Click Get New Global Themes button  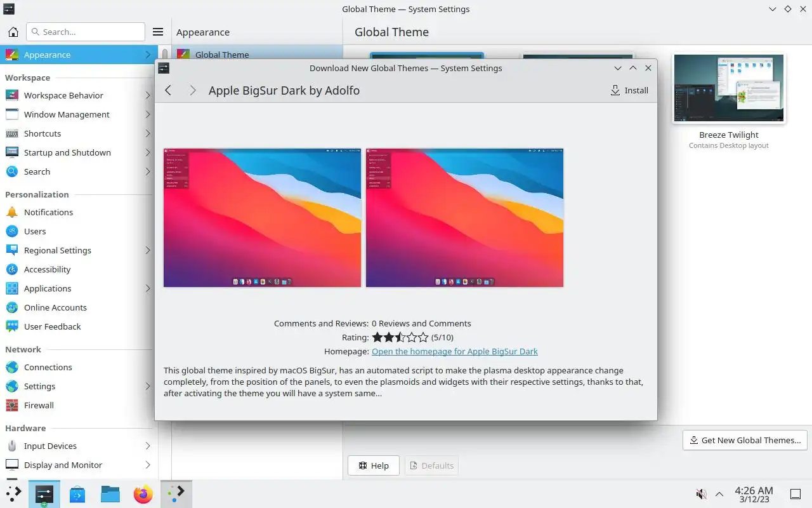tap(745, 440)
